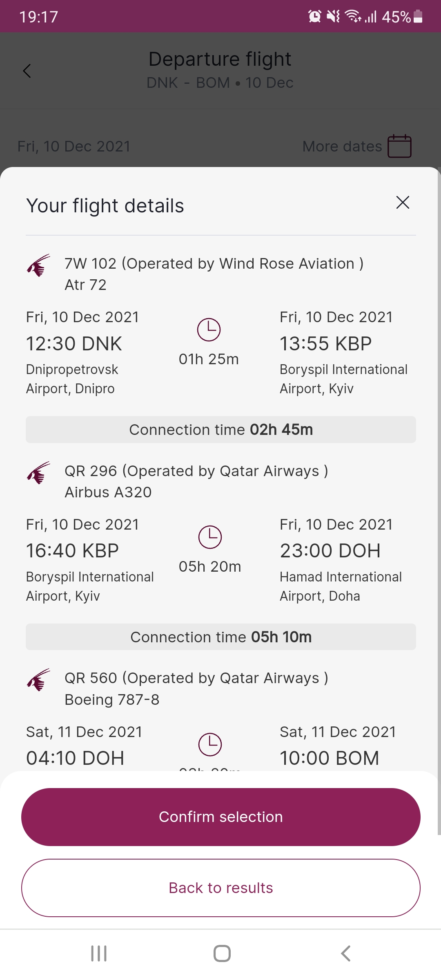Open the More dates calendar icon
This screenshot has height=980, width=441.
click(x=399, y=146)
